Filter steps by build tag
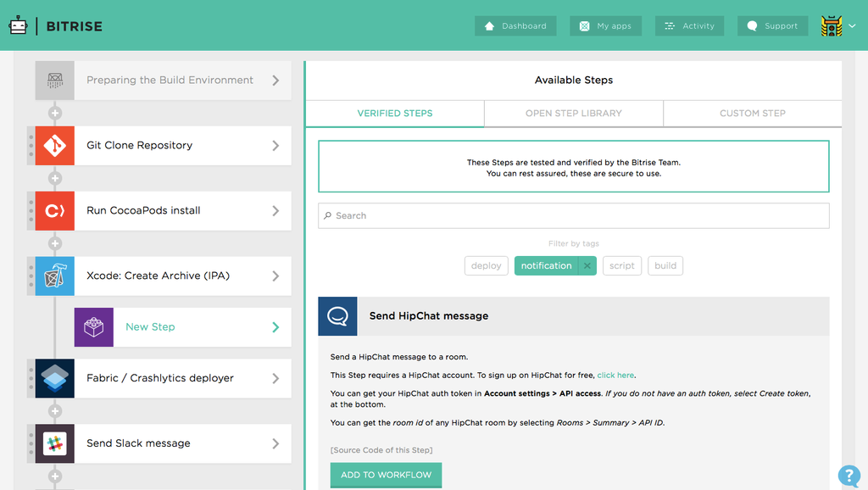The width and height of the screenshot is (868, 490). [x=665, y=265]
